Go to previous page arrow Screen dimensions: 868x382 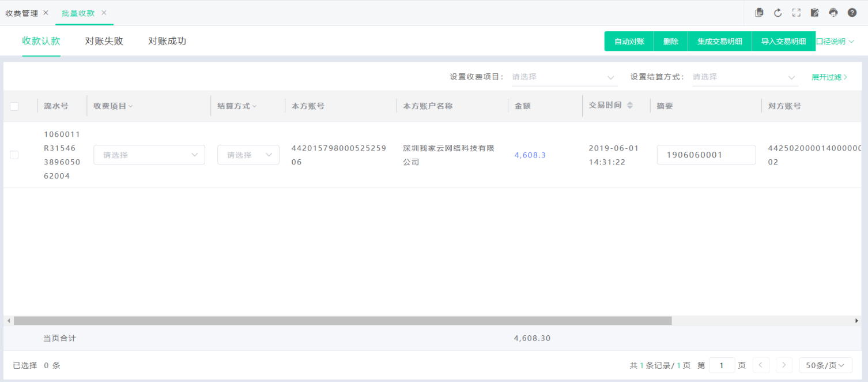click(x=761, y=365)
